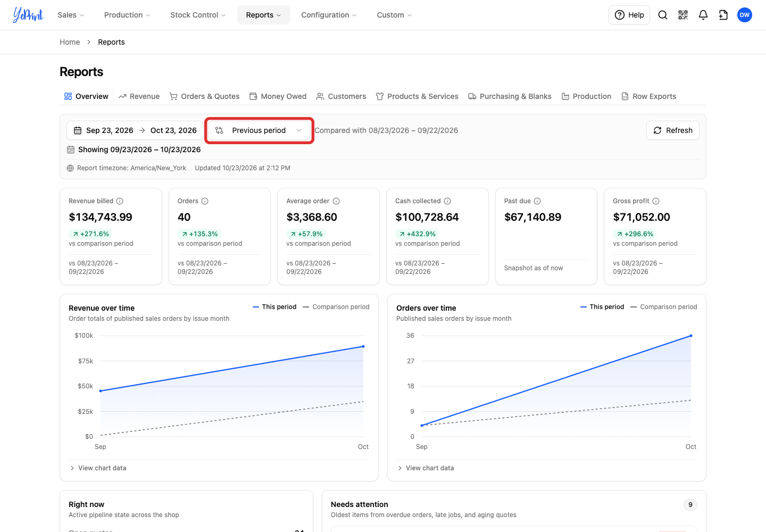
Task: Open the Money Owed tab
Action: (x=278, y=96)
